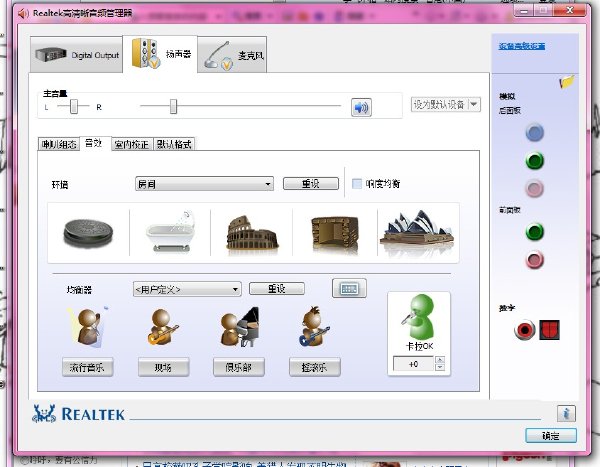Click the club pianist equalizer icon

[x=240, y=327]
